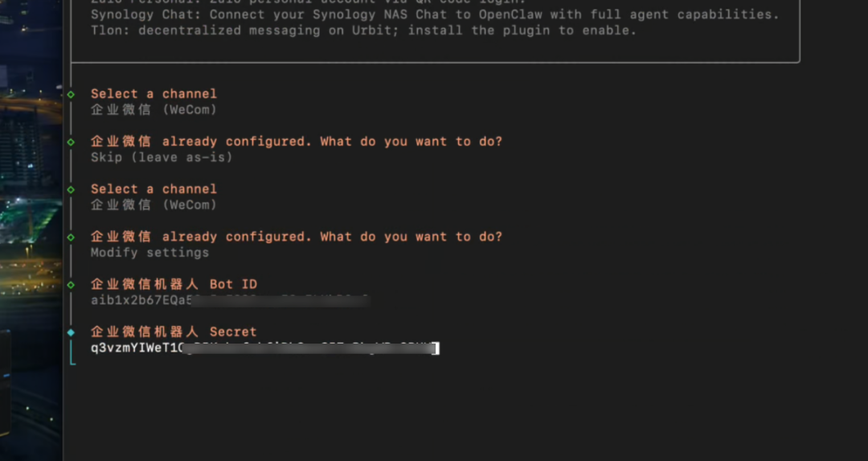The image size is (868, 461).
Task: Click the green diamond beside the Bot ID prompt
Action: [x=71, y=285]
